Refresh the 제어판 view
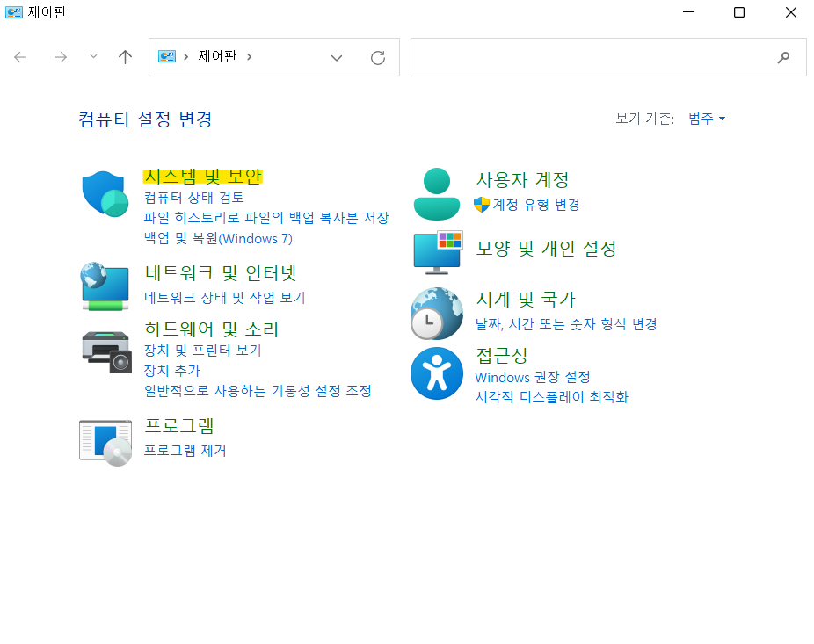Screen dimensions: 814x644 [378, 58]
